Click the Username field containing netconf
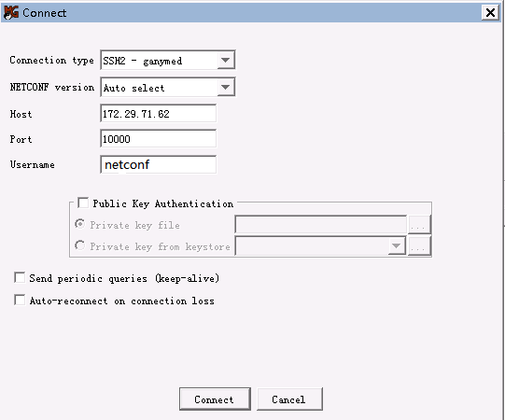The width and height of the screenshot is (505, 420). 158,164
